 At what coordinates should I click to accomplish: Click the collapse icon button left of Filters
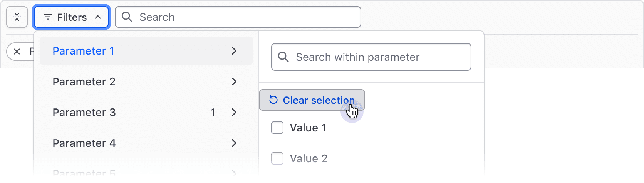17,17
